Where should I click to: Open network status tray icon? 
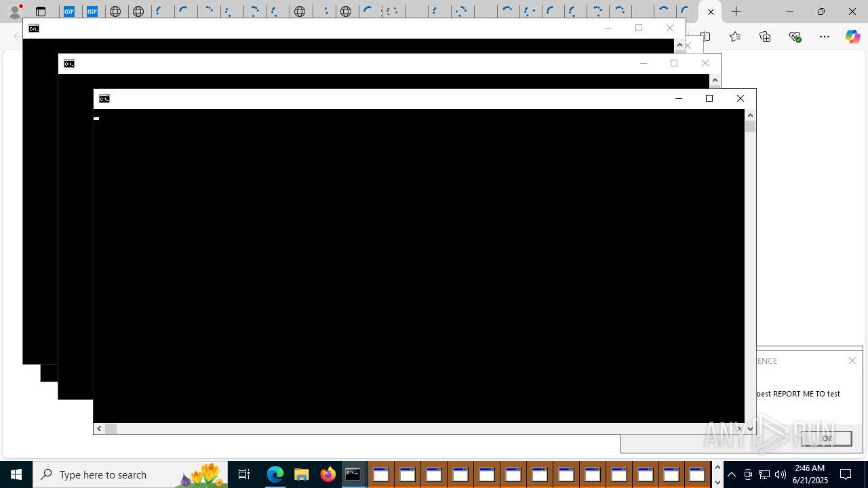click(764, 474)
